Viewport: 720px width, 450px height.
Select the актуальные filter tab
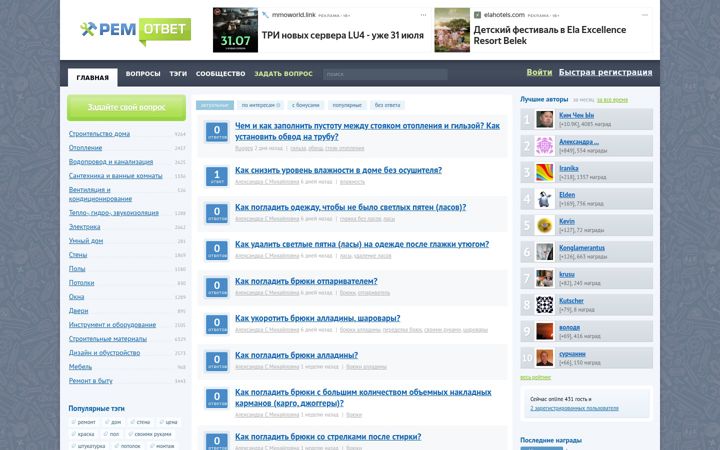point(215,105)
